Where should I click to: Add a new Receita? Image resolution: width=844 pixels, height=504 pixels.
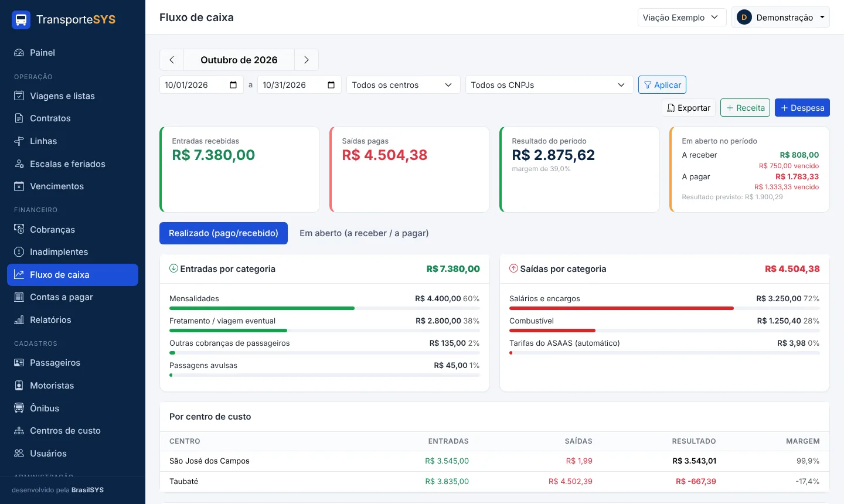tap(745, 108)
